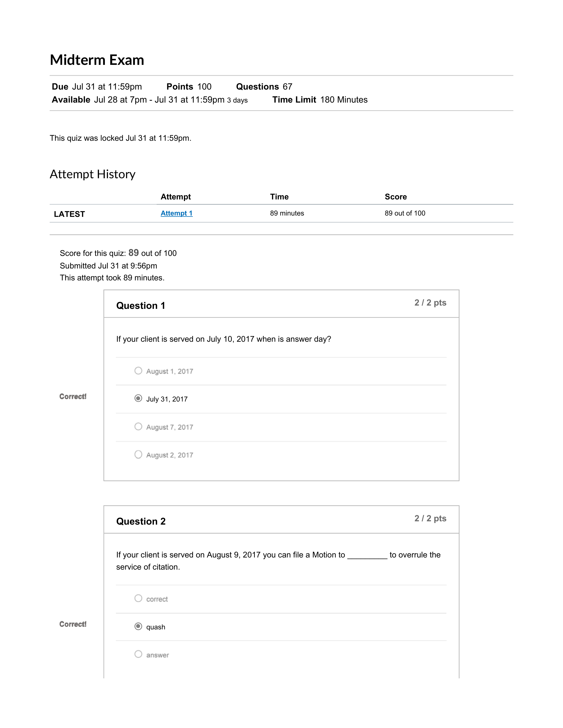Viewport: 563px width, 728px height.
Task: Click 'This attempt took 89 minutes' text
Action: [112, 278]
